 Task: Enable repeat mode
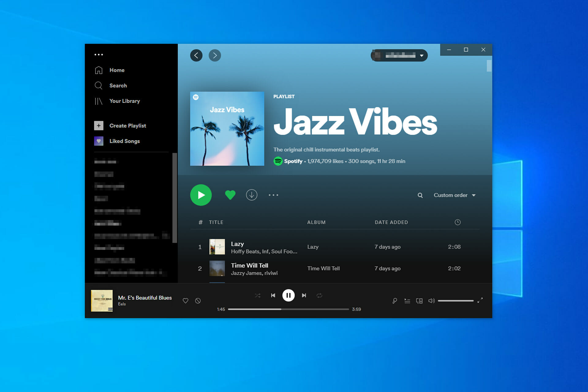point(319,295)
